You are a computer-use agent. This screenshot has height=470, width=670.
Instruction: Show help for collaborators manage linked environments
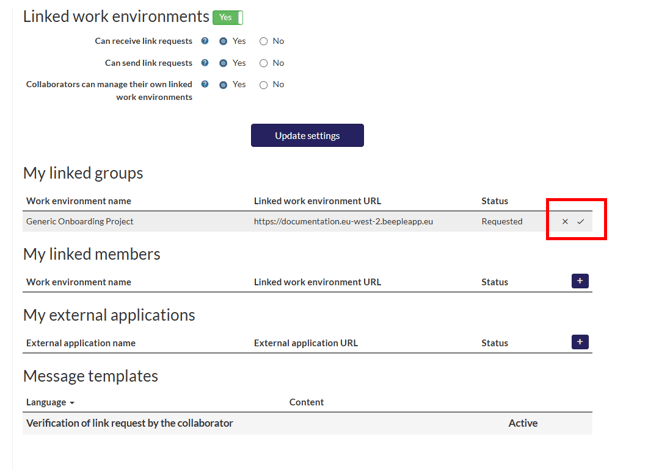pos(205,85)
